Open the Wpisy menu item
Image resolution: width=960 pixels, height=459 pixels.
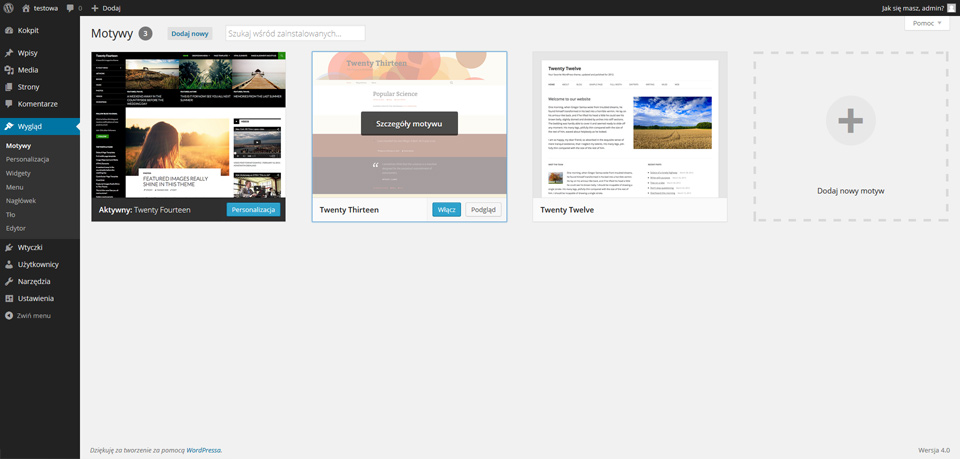[x=28, y=53]
